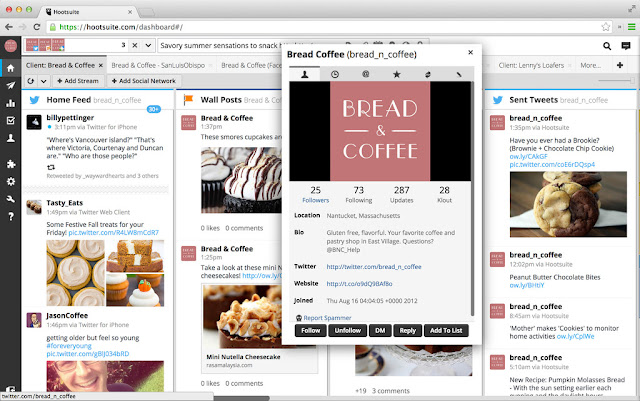Click the billypettinger username

(x=70, y=118)
